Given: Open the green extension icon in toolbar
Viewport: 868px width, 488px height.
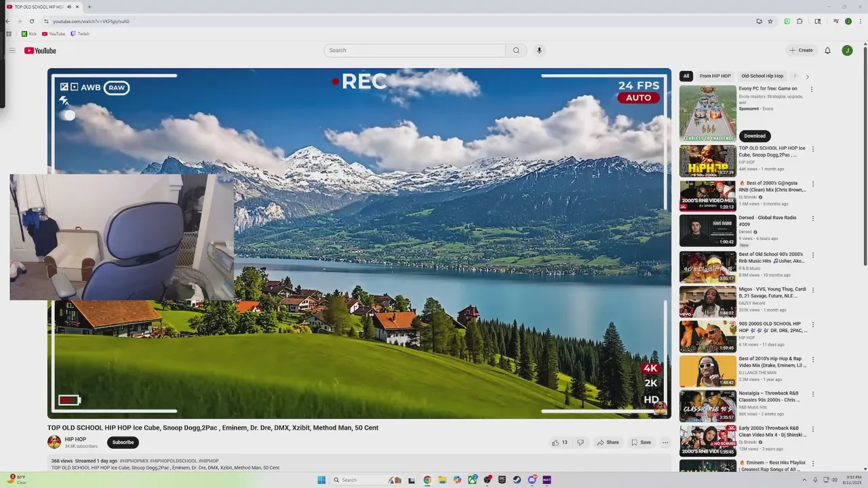Looking at the screenshot, I should (787, 21).
